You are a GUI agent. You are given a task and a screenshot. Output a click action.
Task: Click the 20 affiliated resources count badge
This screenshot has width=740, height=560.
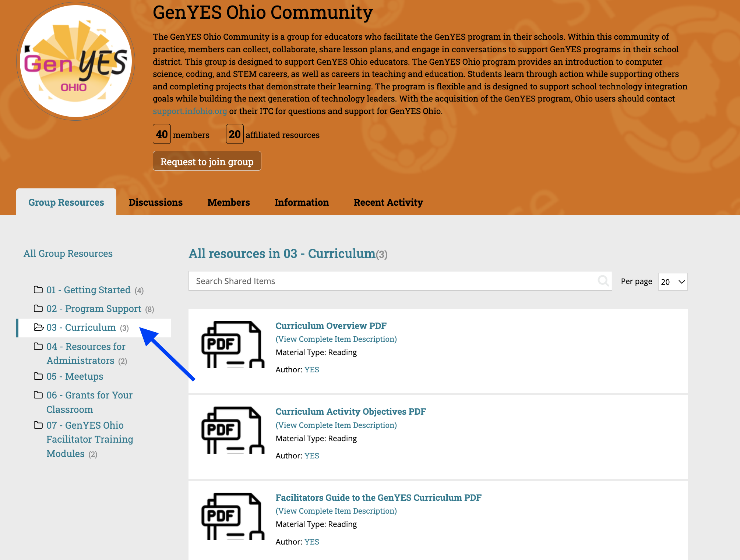235,134
